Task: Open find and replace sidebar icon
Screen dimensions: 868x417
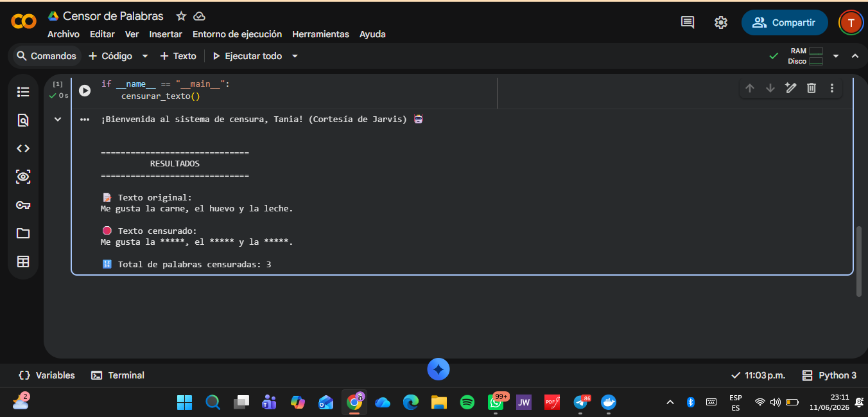Action: pos(23,120)
